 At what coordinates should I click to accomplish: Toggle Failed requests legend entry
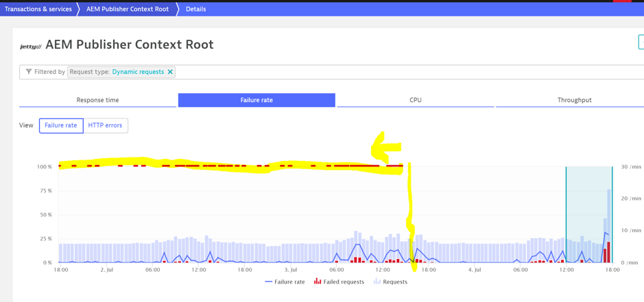[x=339, y=282]
